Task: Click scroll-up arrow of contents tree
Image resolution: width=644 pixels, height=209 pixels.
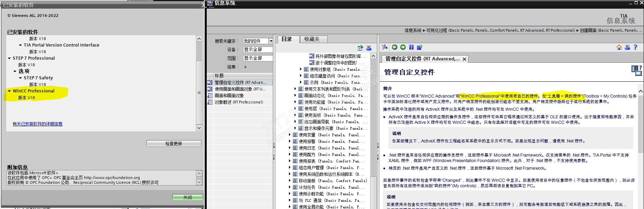Action: coord(373,56)
